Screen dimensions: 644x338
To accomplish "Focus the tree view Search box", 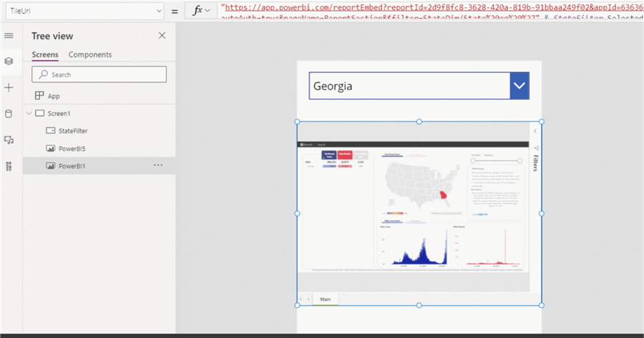I will click(99, 74).
